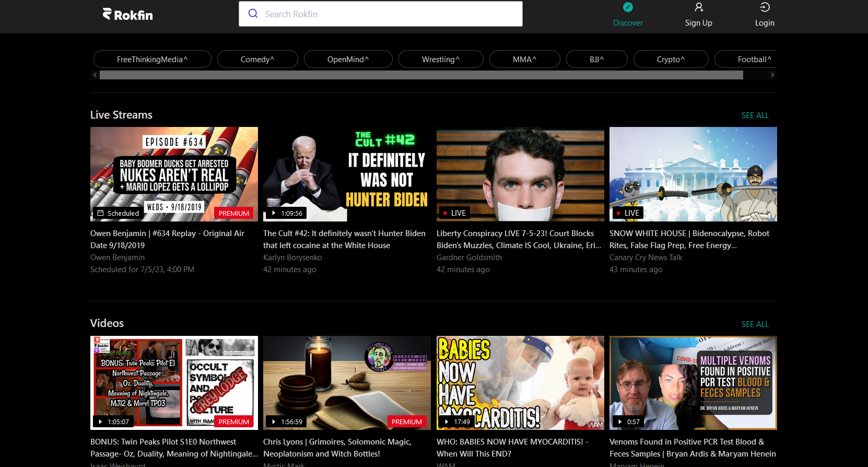
Task: Open The Cult #42 Hunter Biden thumbnail
Action: pos(347,174)
